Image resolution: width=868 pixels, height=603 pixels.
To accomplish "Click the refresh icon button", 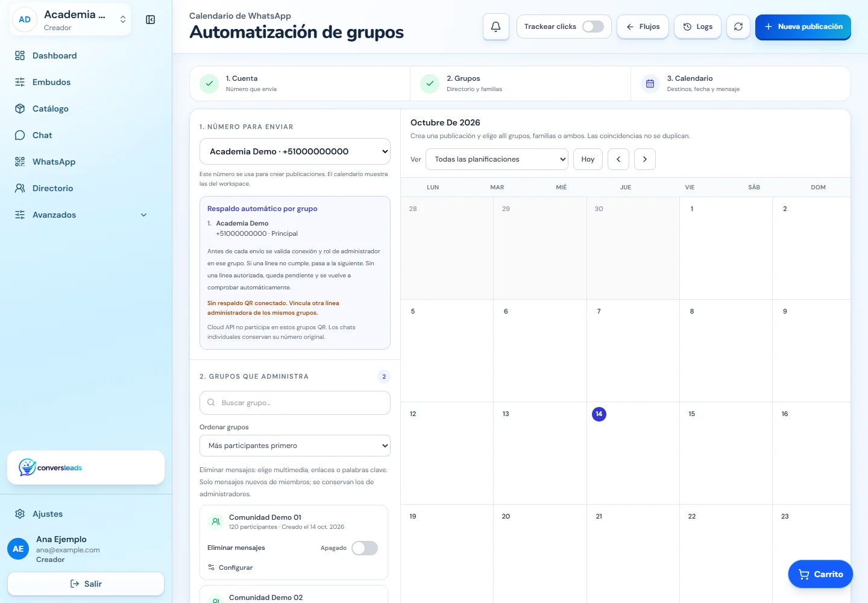I will [738, 27].
